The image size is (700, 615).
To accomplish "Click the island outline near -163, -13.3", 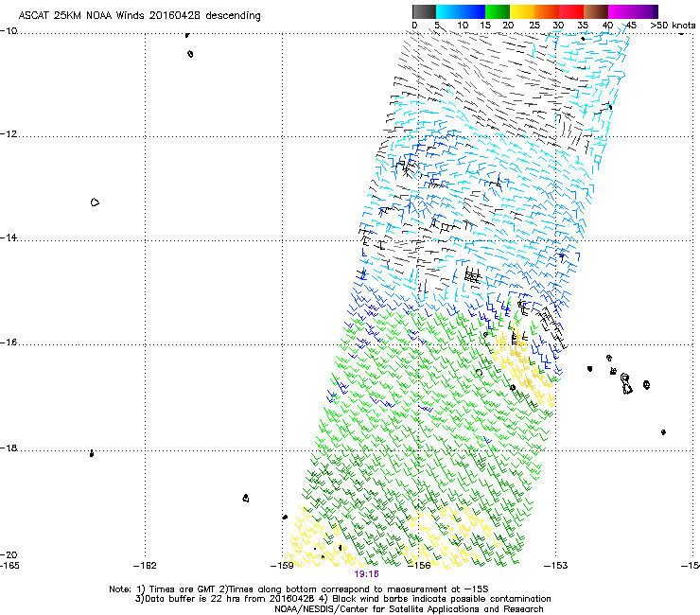I will click(x=95, y=202).
